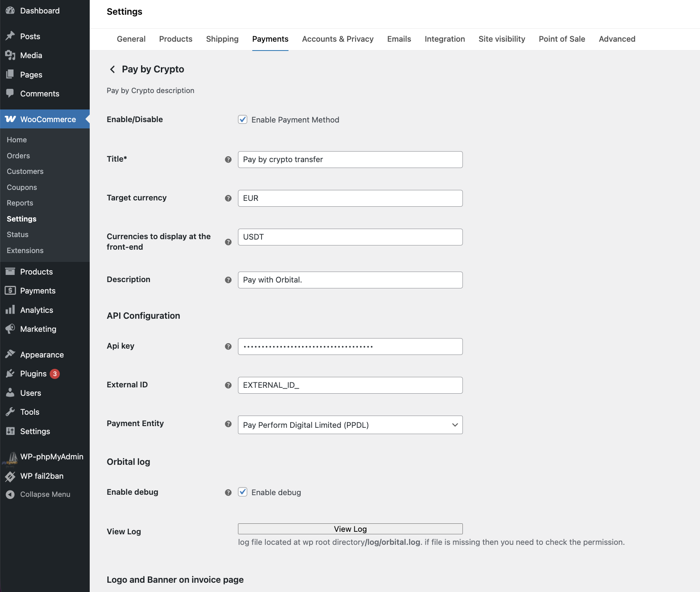This screenshot has width=700, height=592.
Task: Click the Dashboard gauge icon
Action: [10, 11]
